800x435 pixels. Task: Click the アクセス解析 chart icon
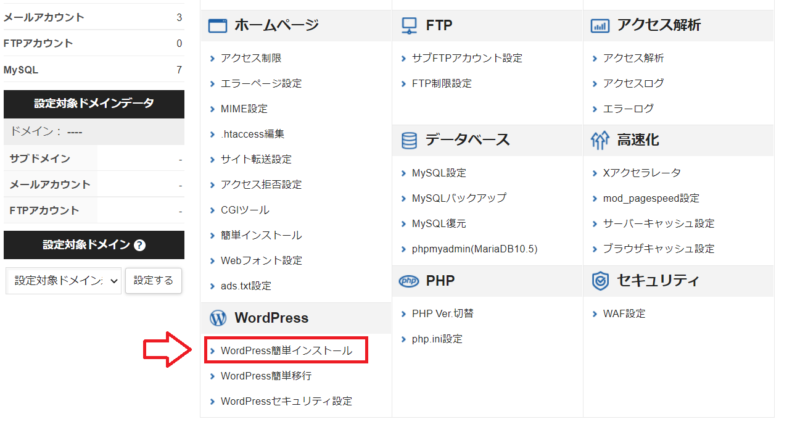point(599,25)
